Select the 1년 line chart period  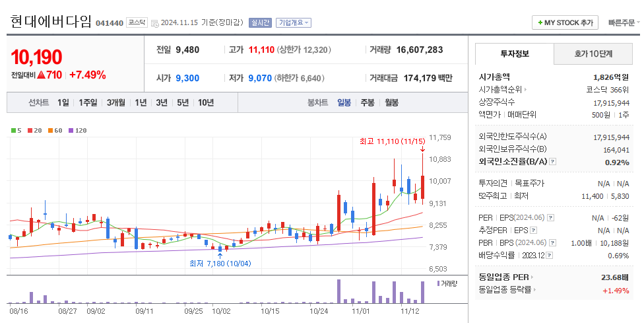[x=141, y=102]
